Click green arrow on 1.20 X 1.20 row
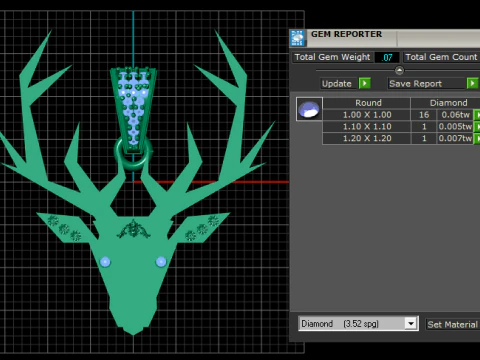480x360 pixels. click(477, 138)
